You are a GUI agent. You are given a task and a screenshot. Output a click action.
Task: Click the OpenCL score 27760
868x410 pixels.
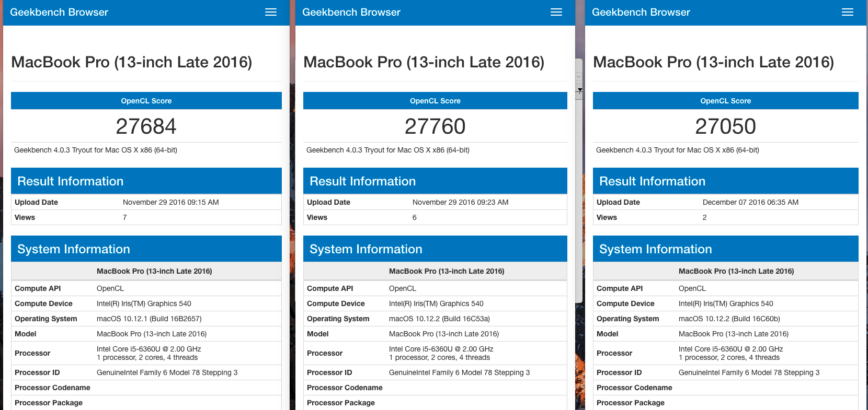[435, 126]
